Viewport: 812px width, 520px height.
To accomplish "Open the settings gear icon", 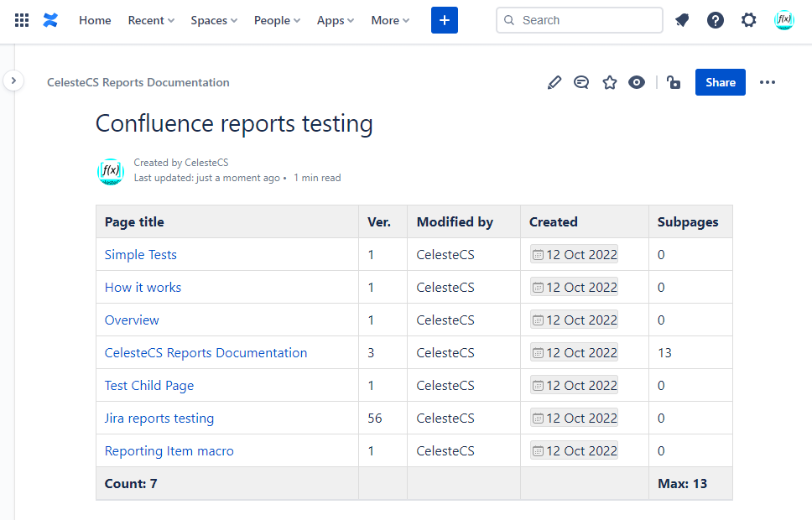I will [x=748, y=20].
